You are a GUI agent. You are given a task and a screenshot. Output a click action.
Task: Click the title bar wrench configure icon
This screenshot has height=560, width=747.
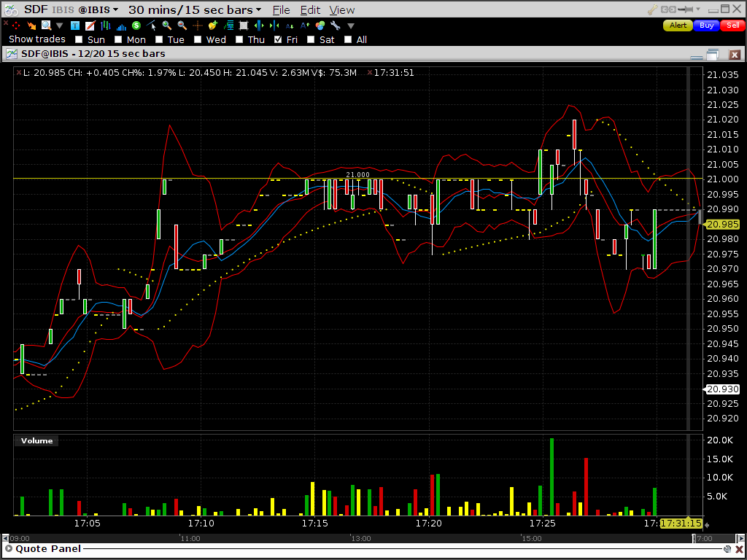[x=653, y=9]
